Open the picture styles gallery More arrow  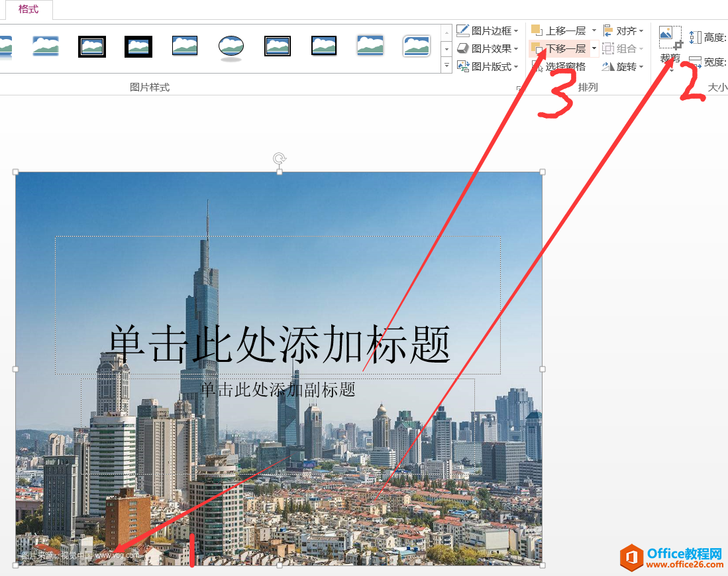coord(447,65)
